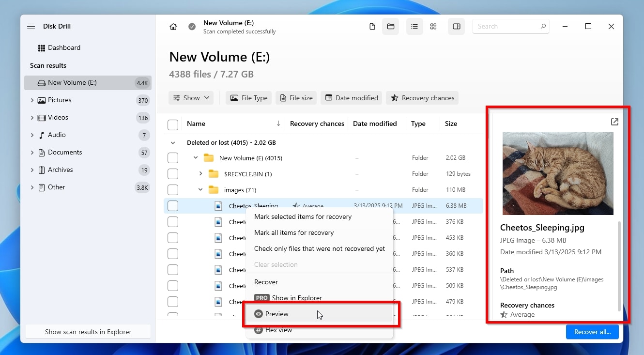Select list view layout
644x355 pixels.
tap(414, 27)
